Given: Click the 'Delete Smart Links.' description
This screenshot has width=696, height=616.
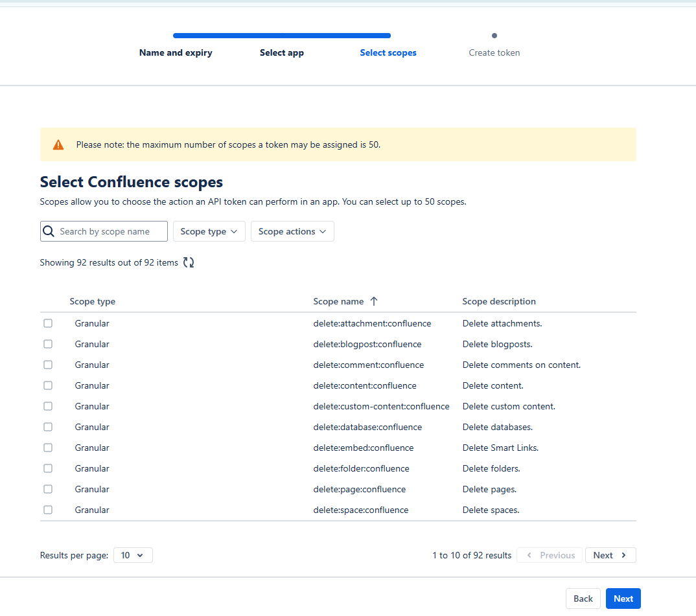Looking at the screenshot, I should click(x=500, y=448).
